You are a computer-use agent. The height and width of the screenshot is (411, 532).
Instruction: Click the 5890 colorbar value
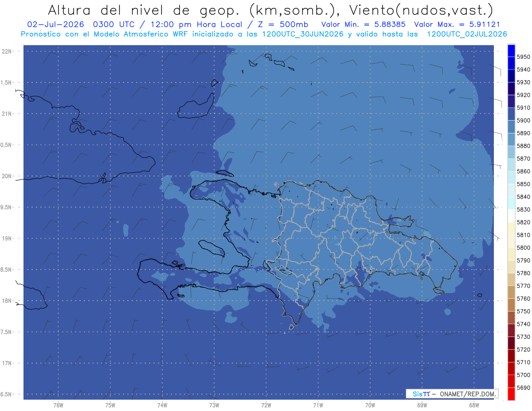tap(524, 133)
